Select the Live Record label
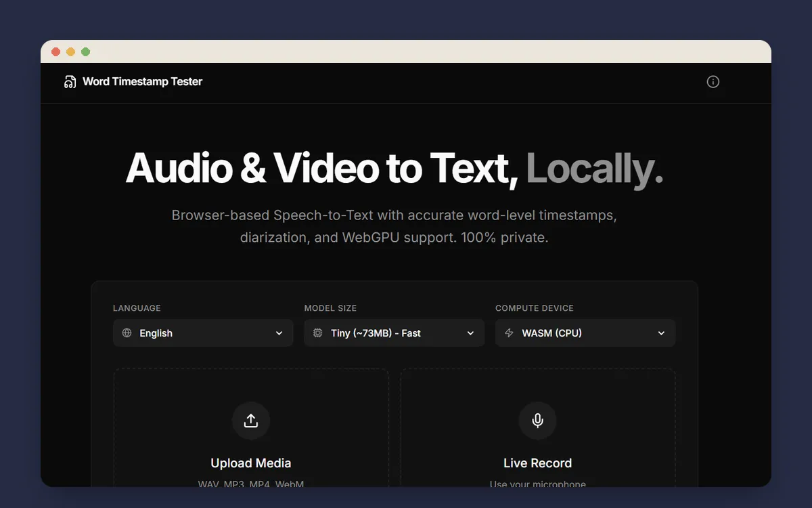812x508 pixels. [x=538, y=463]
